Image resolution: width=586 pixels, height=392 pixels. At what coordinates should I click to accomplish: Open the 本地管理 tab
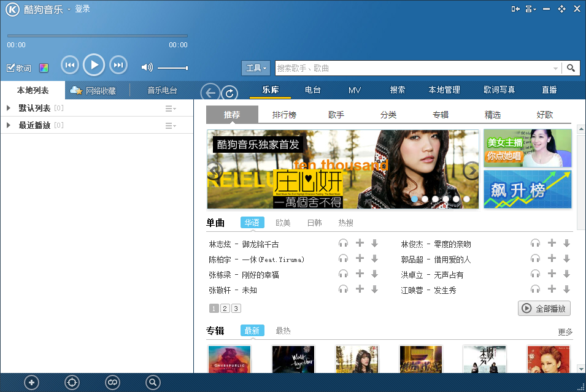(444, 90)
